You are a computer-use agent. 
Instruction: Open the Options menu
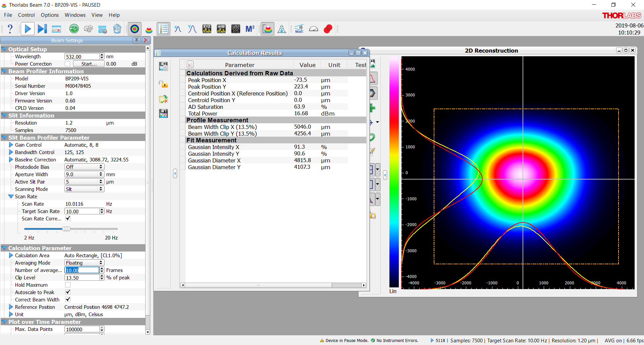50,15
